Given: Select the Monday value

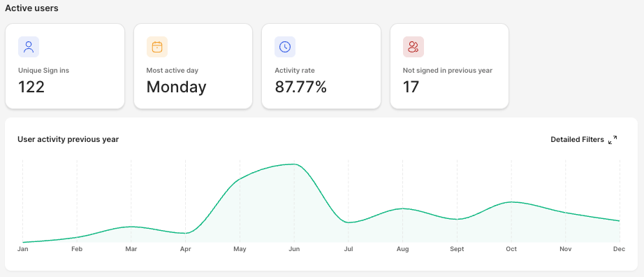Looking at the screenshot, I should point(176,87).
